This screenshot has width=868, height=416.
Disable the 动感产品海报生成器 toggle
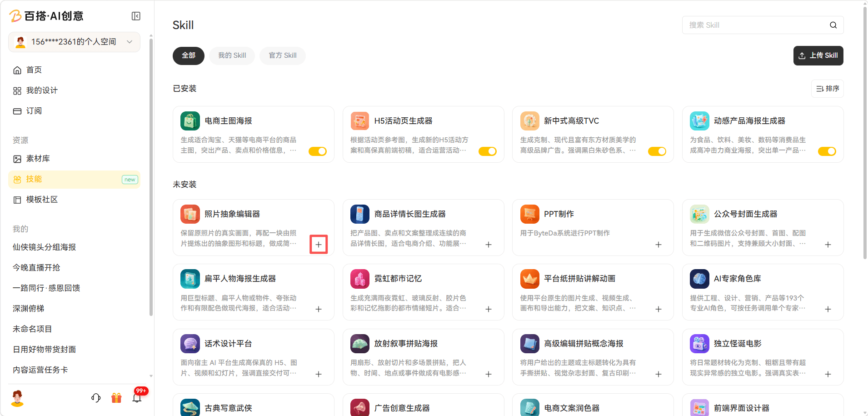coord(827,151)
